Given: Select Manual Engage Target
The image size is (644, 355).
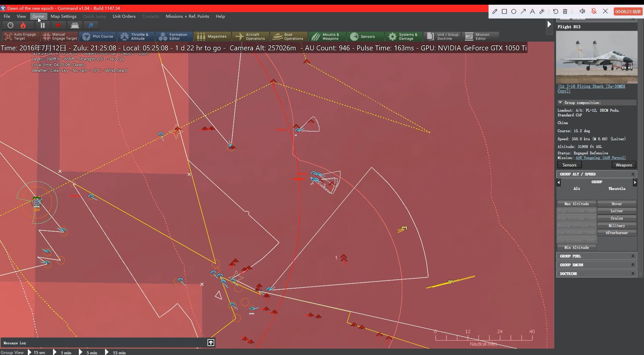Looking at the screenshot, I should tap(59, 36).
